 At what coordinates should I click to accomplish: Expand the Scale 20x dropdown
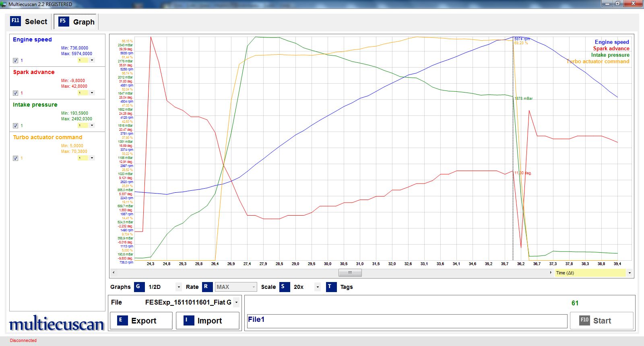(x=318, y=287)
